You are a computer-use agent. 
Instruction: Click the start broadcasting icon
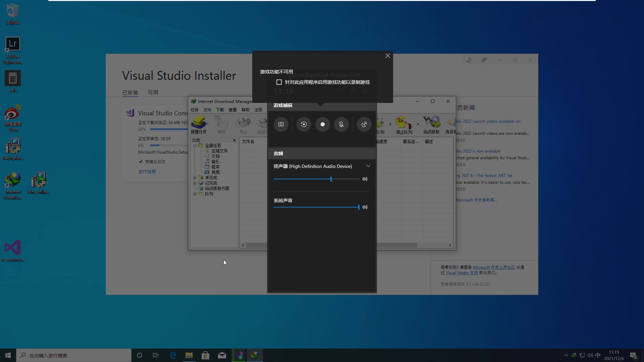364,124
